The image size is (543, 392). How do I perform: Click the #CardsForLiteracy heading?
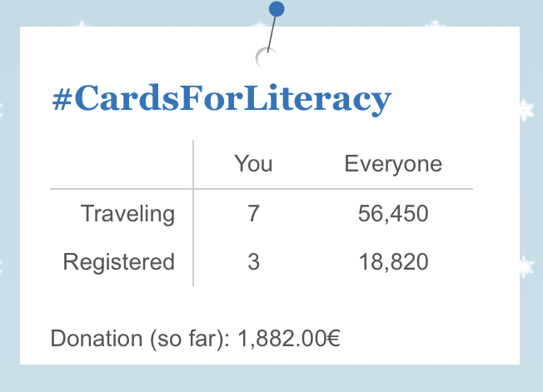click(222, 99)
